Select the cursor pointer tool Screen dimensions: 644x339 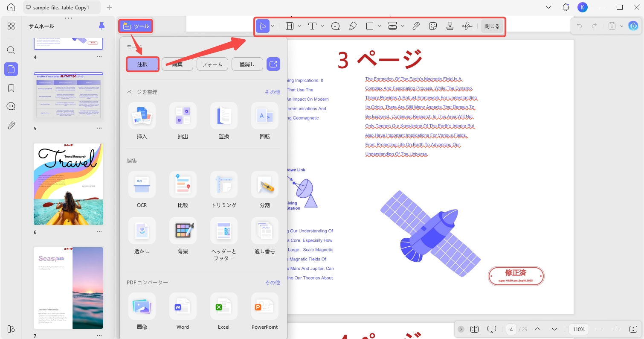(x=263, y=26)
